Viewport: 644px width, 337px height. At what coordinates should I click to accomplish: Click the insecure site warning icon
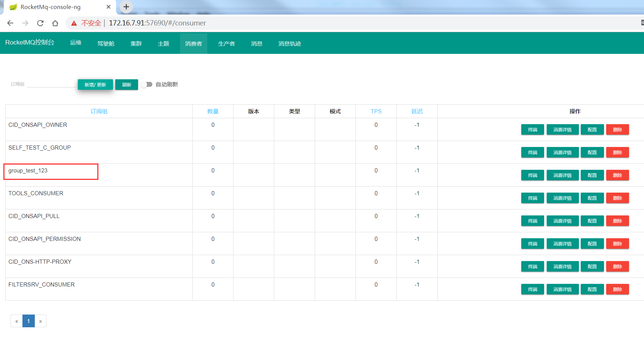coord(74,23)
